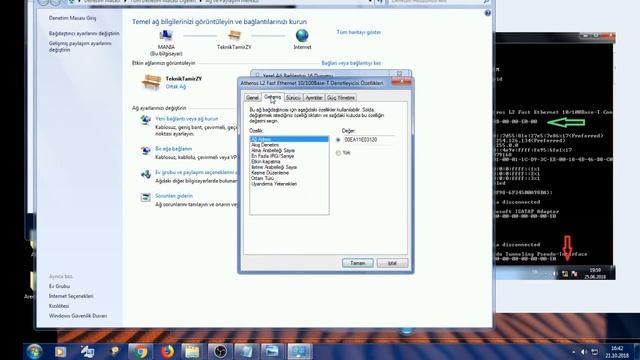Open the Ortak Ağ link
This screenshot has height=360, width=640.
pyautogui.click(x=176, y=87)
